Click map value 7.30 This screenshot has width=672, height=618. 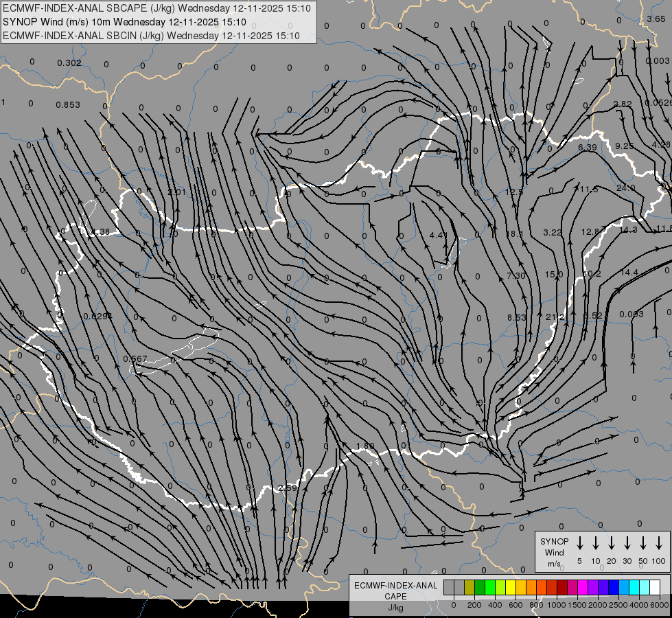[x=516, y=276]
